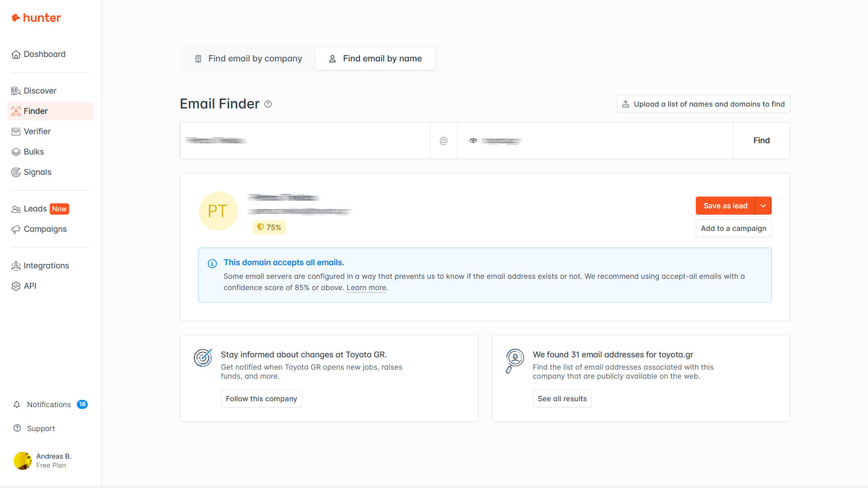Click Upload a list of names button
This screenshot has width=868, height=488.
click(x=703, y=104)
